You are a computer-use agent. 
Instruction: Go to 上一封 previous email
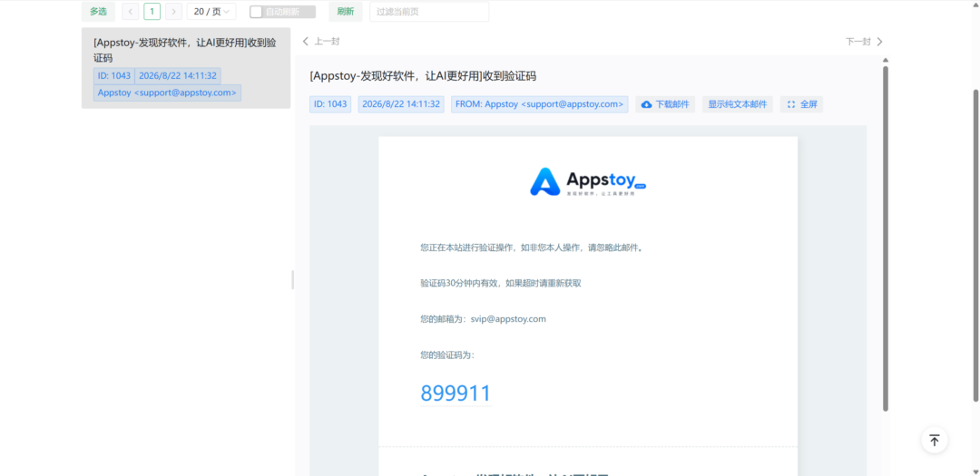coord(320,42)
